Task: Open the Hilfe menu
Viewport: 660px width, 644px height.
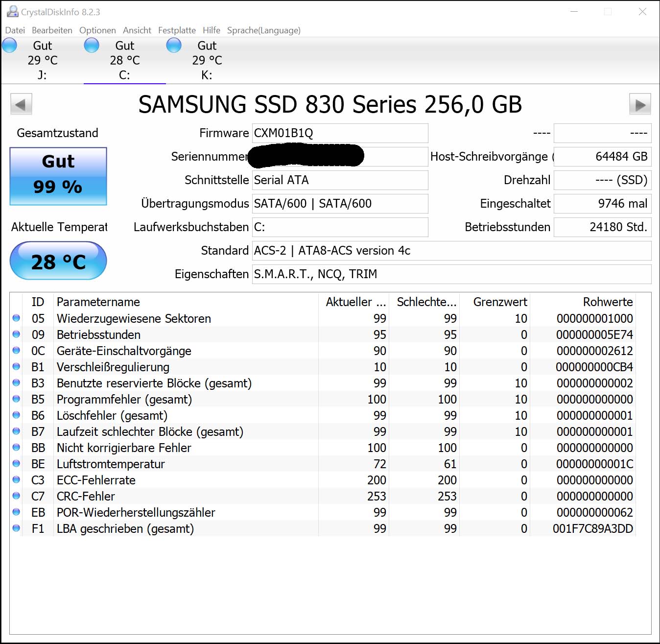Action: [x=212, y=30]
